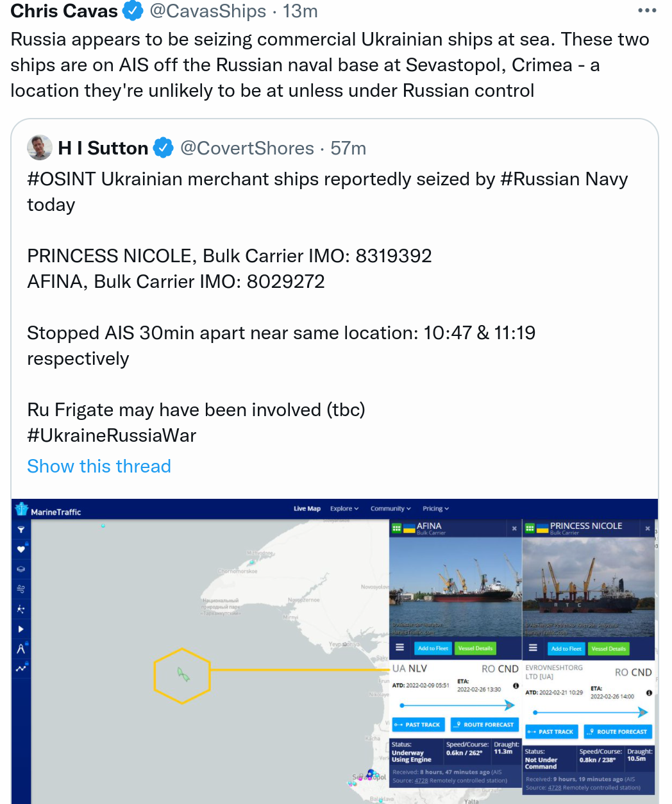
Task: Open the AFINA ship photo
Action: pos(455,587)
